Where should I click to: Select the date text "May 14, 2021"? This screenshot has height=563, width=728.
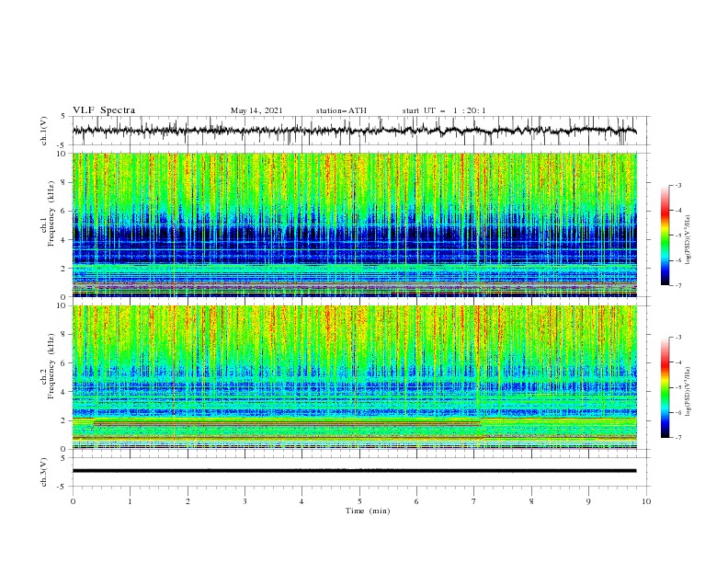(256, 110)
